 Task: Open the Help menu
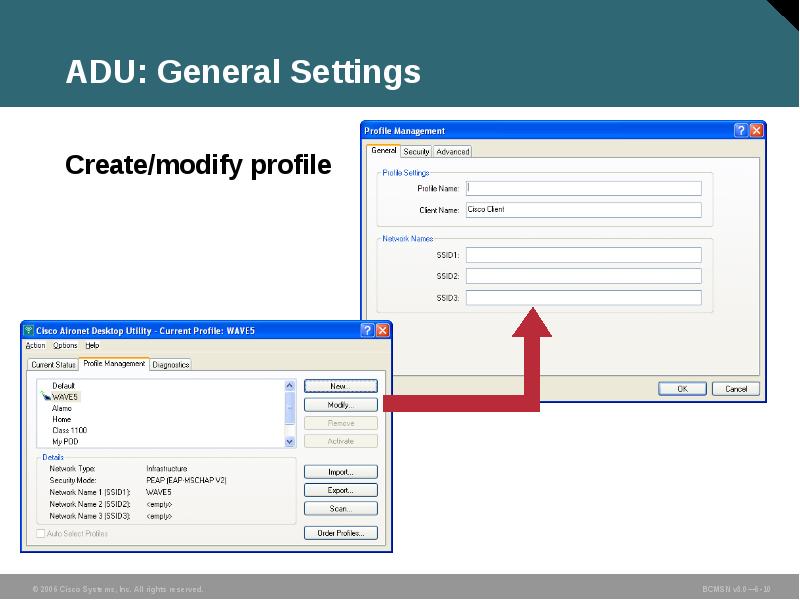click(x=91, y=345)
